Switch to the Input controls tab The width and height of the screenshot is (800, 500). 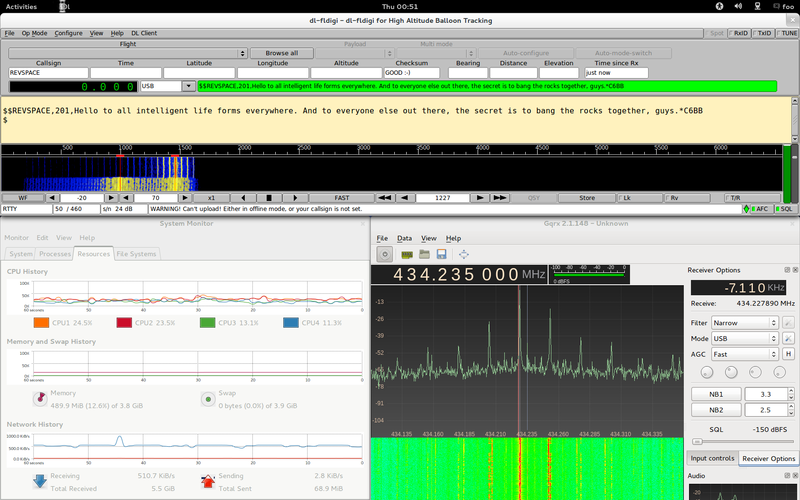click(712, 458)
